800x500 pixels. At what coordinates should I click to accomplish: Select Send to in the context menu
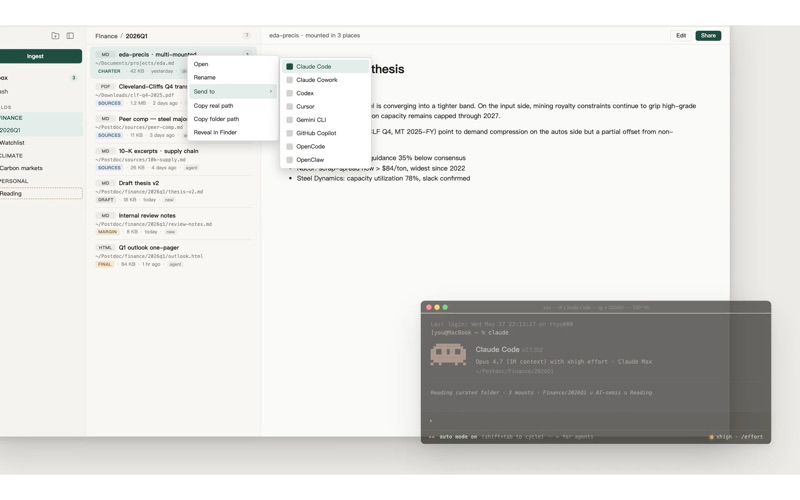[233, 92]
